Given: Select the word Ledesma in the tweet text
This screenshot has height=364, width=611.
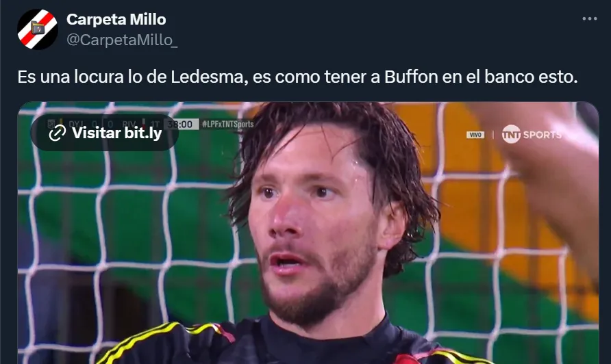Looking at the screenshot, I should coord(209,77).
